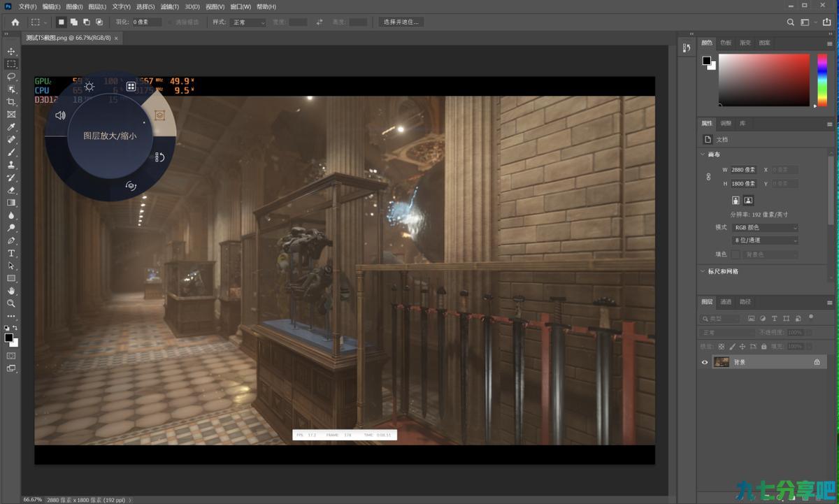This screenshot has width=839, height=504.
Task: Close the 测试TS截图.png document tab
Action: tap(116, 38)
